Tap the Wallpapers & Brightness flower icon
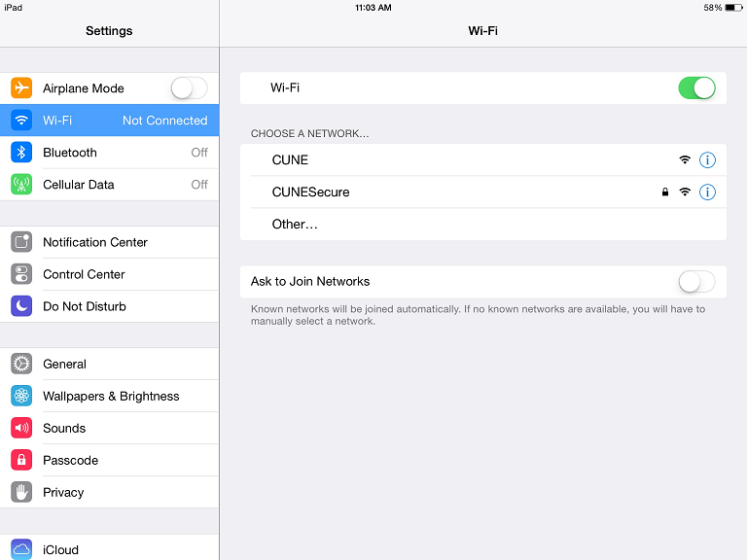 click(x=21, y=396)
